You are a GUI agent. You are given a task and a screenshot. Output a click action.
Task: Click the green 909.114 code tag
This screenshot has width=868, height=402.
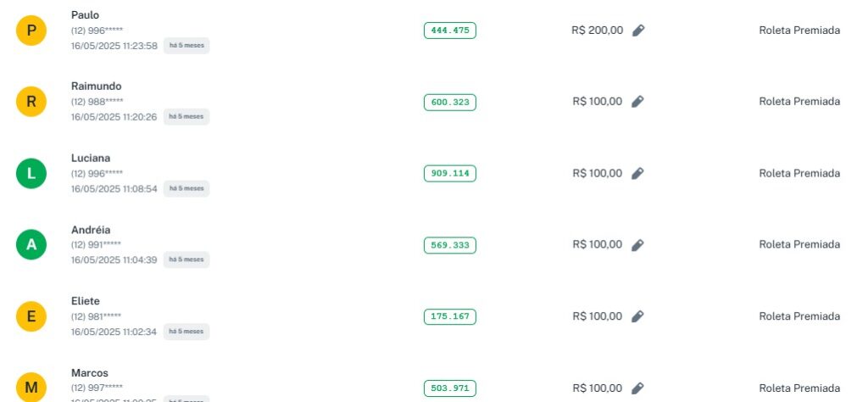450,174
